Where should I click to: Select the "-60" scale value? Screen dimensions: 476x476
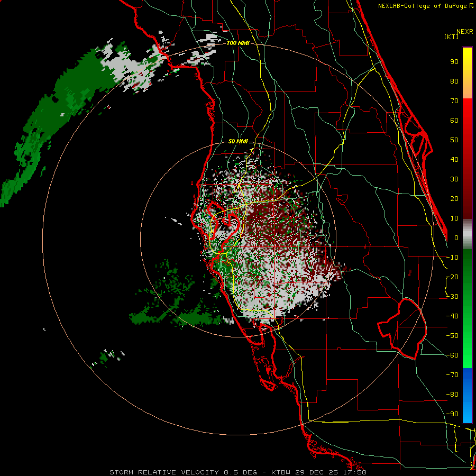pos(452,355)
